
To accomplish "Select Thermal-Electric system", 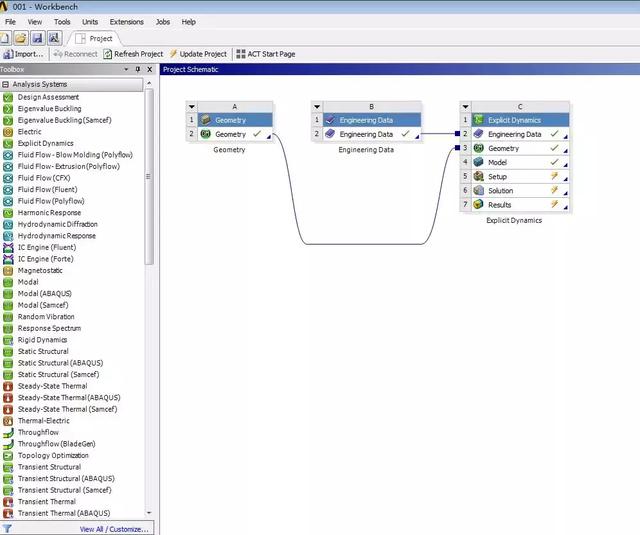I will 43,421.
